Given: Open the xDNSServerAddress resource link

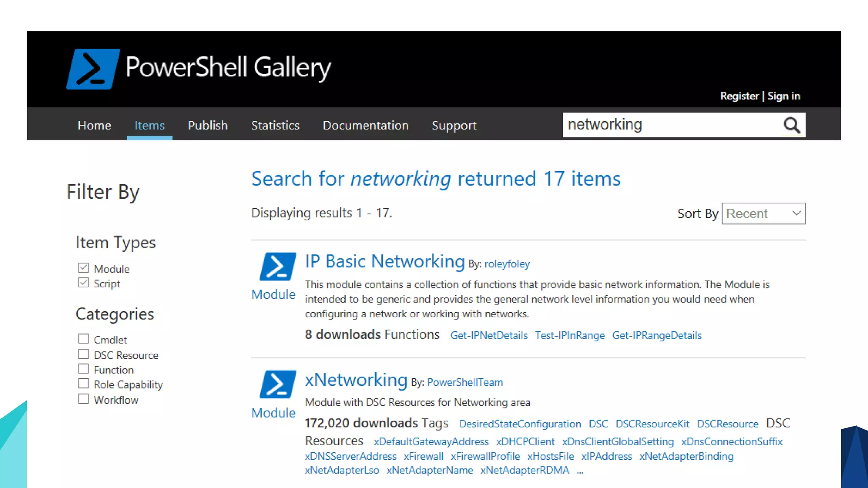Looking at the screenshot, I should click(351, 457).
